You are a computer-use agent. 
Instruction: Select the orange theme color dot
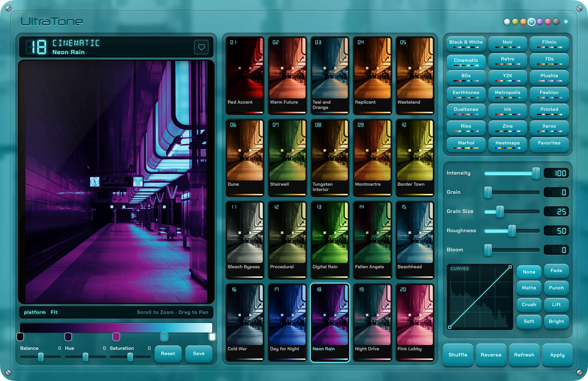point(523,22)
